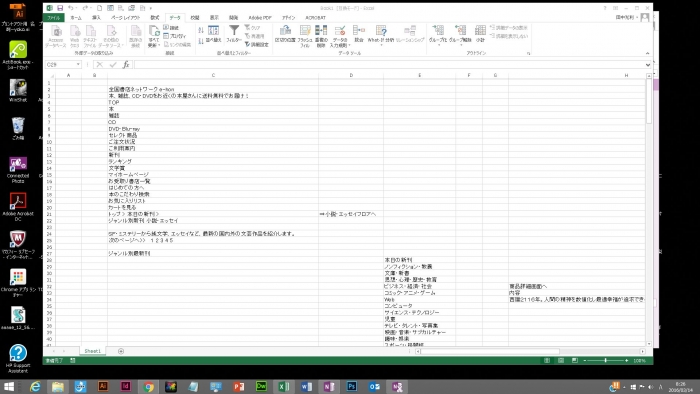Save the workbook via the quick-access Save icon
This screenshot has height=394, width=700.
pyautogui.click(x=60, y=8)
